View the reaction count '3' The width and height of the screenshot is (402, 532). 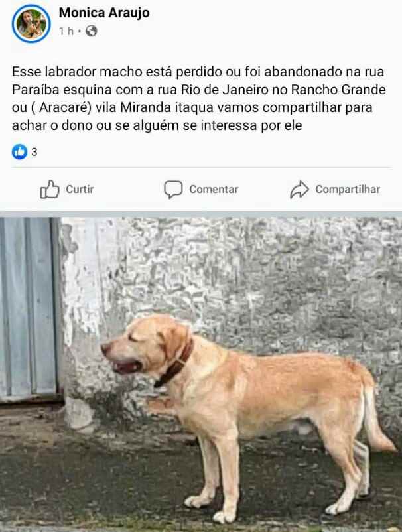tap(34, 152)
